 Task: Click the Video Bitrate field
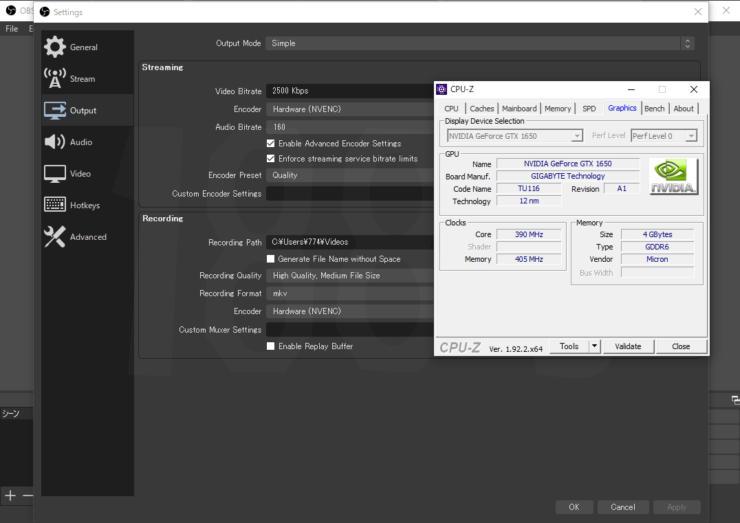pyautogui.click(x=350, y=91)
